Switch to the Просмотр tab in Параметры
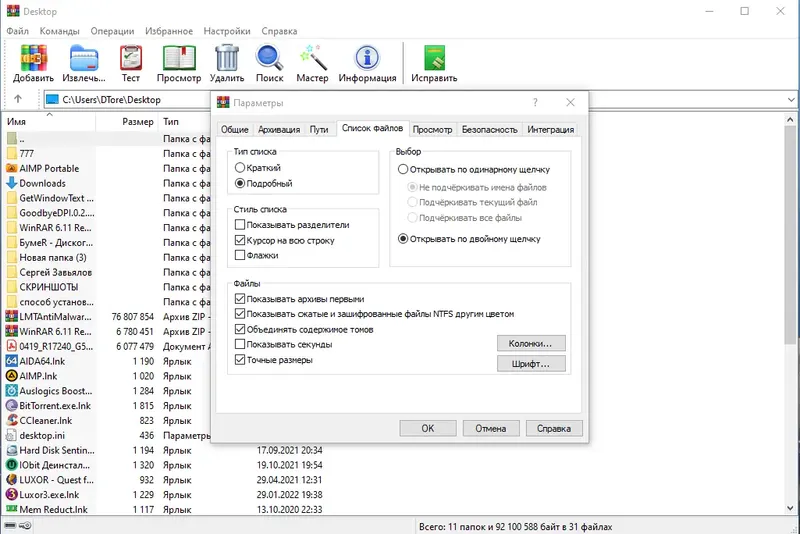800x534 pixels. click(432, 130)
